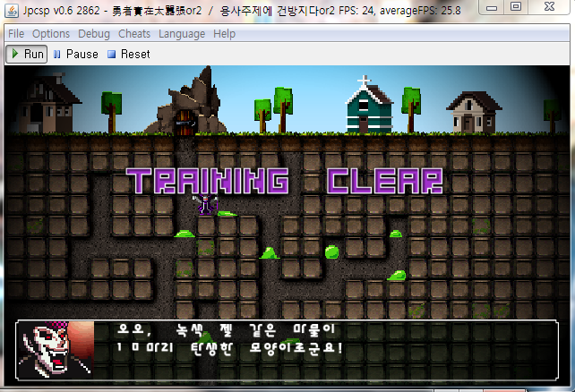
Task: Expand the Language menu
Action: [x=182, y=34]
